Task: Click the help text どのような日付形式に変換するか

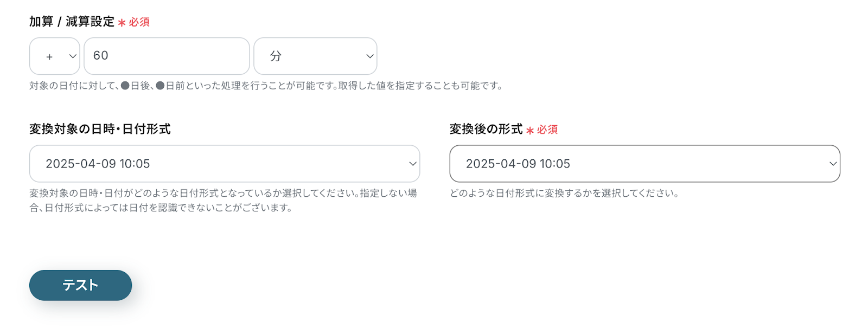Action: pos(564,193)
